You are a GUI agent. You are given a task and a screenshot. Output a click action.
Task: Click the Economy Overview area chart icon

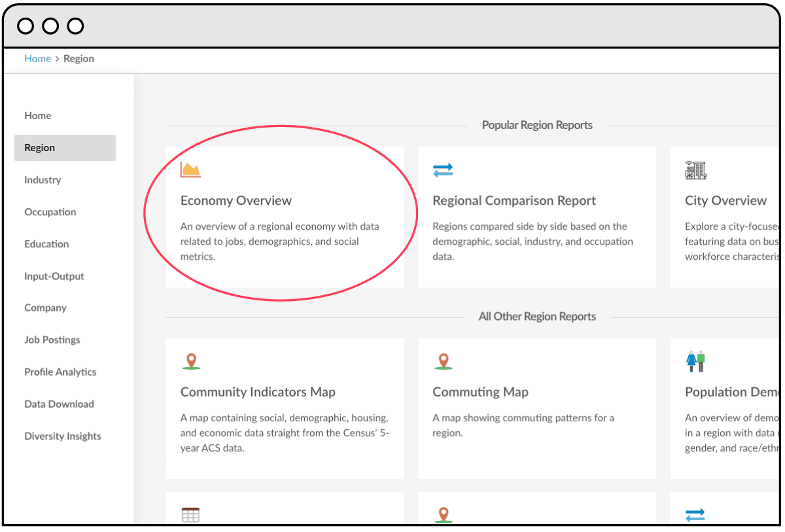[190, 170]
